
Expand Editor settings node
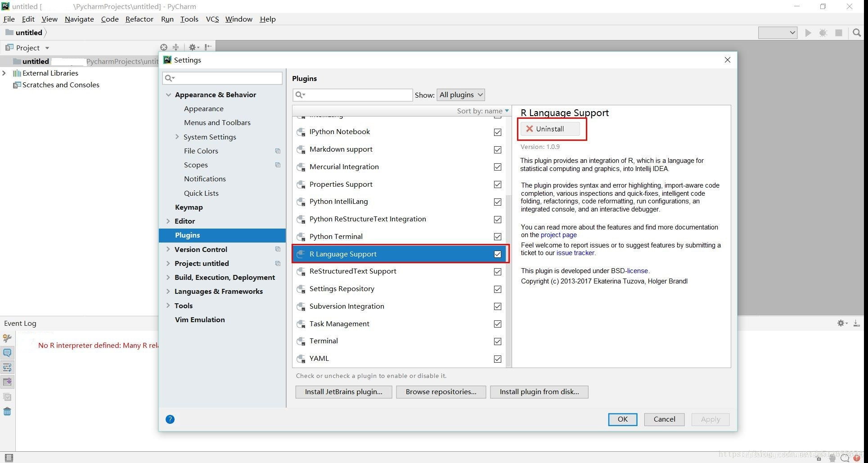click(168, 221)
